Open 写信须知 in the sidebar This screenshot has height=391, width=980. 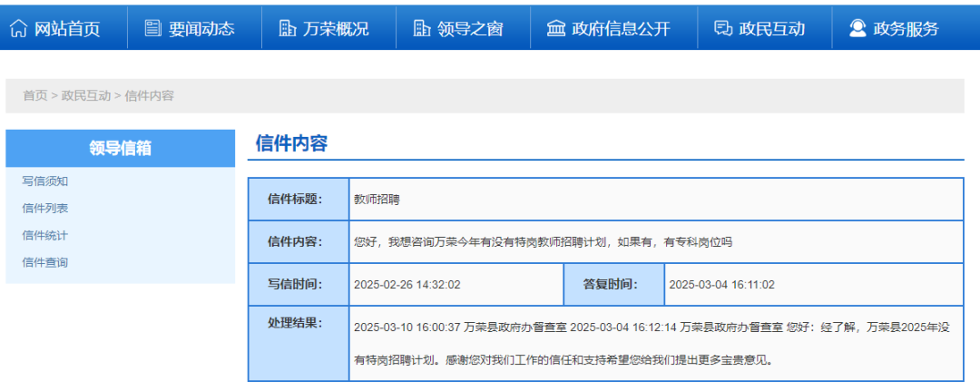pos(45,181)
